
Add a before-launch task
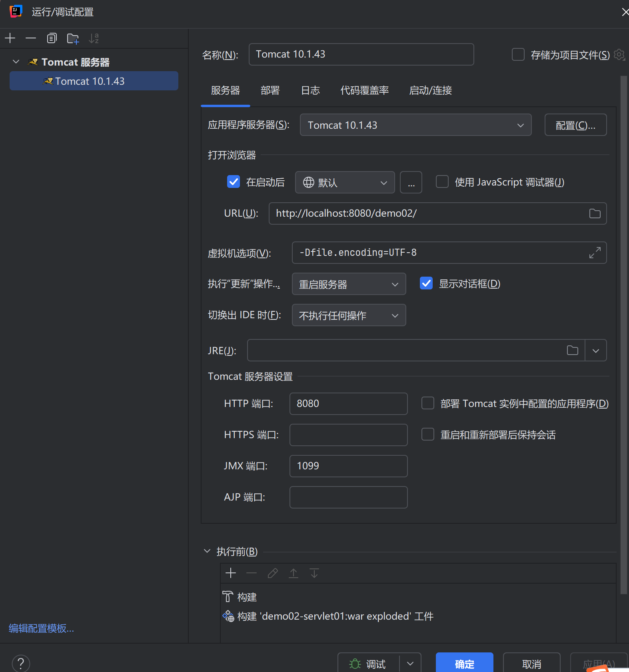(x=231, y=573)
